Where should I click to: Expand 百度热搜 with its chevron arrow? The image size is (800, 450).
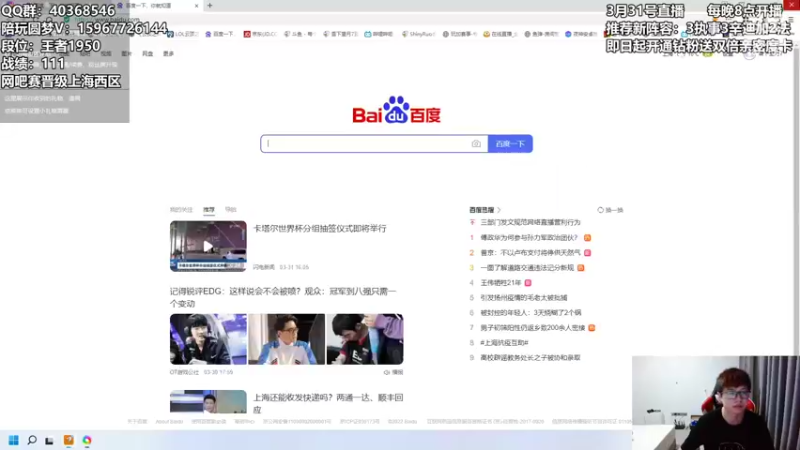pos(499,210)
